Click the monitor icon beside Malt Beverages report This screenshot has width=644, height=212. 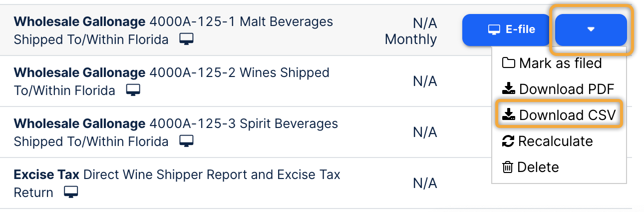187,39
